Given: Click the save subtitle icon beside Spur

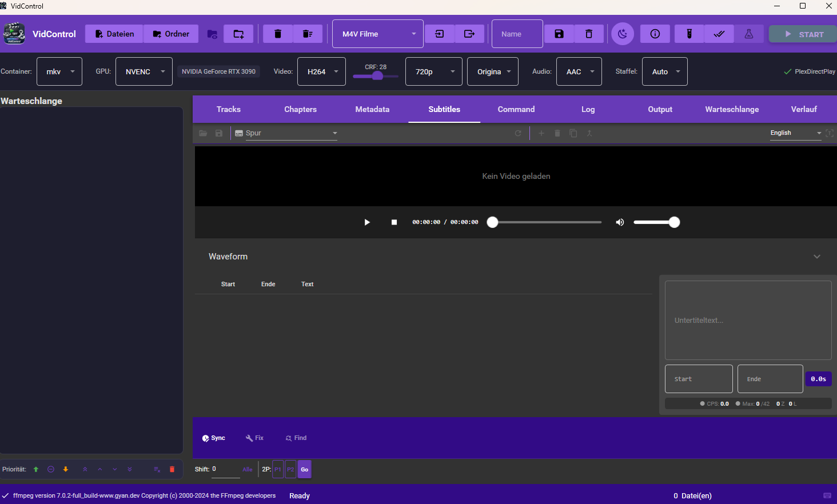Looking at the screenshot, I should pos(219,133).
